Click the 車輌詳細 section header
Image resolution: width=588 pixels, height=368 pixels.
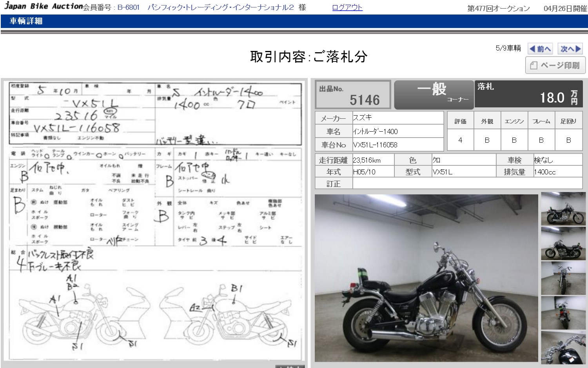(x=26, y=21)
